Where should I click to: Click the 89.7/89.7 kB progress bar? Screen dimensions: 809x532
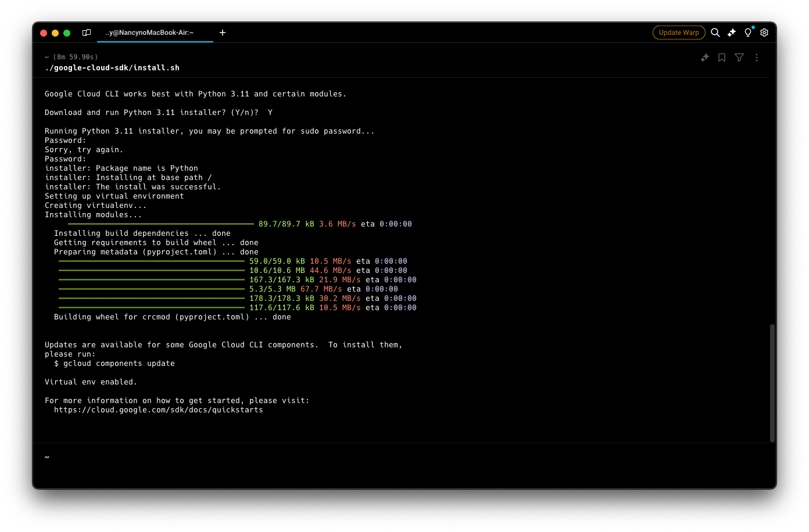tap(161, 224)
